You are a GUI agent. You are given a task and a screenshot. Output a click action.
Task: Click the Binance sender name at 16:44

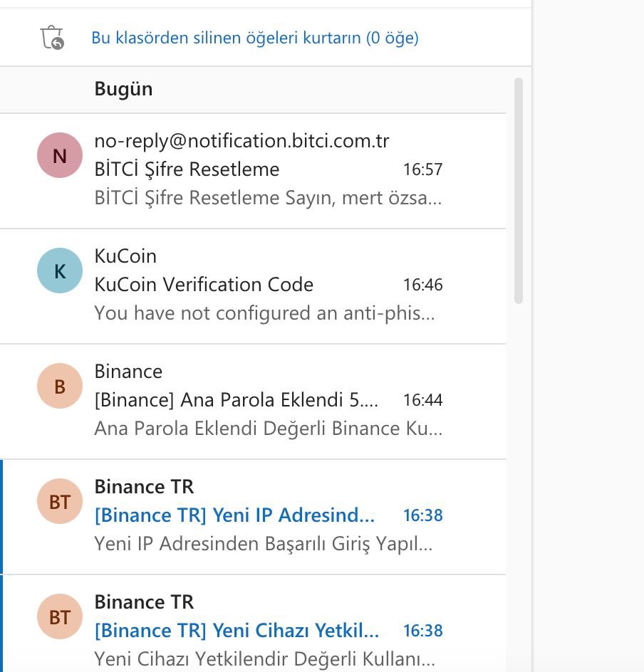[x=128, y=372]
